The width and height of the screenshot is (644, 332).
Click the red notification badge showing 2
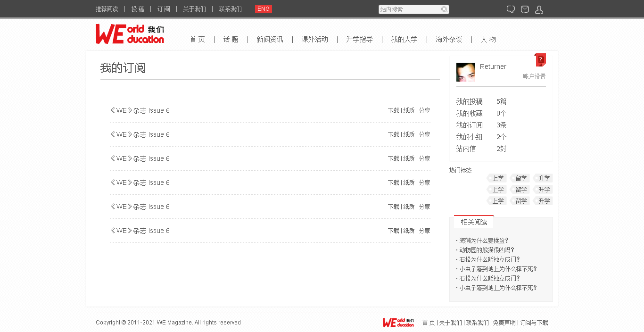point(540,59)
